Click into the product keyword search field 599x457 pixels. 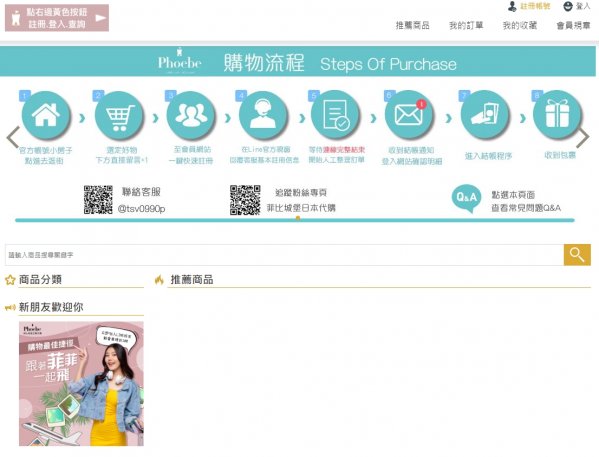pos(284,255)
